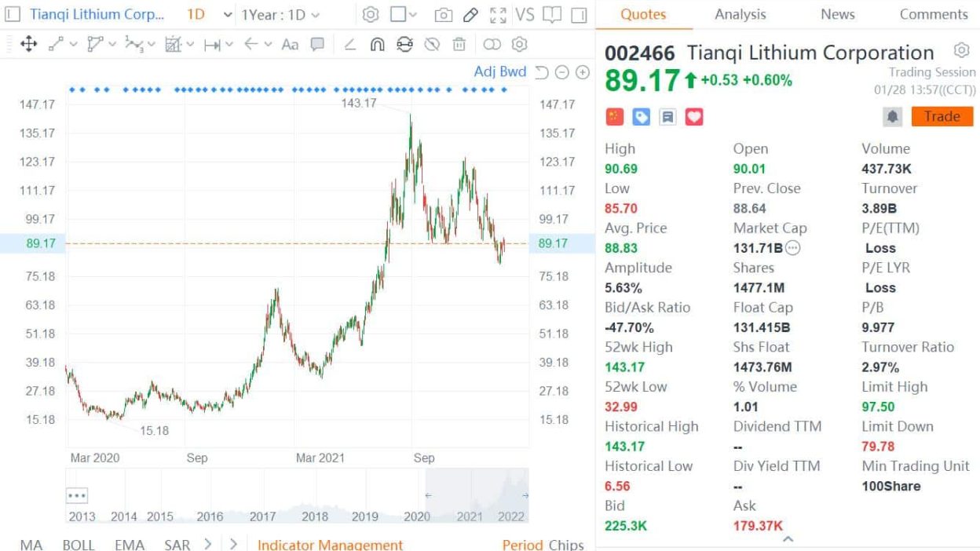
Task: Select the pencil drawing icon
Action: (470, 15)
